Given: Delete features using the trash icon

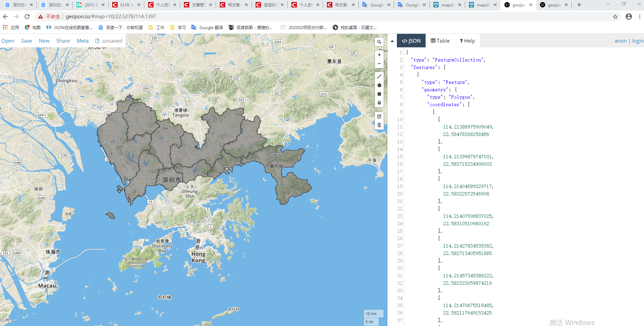Looking at the screenshot, I should click(379, 125).
